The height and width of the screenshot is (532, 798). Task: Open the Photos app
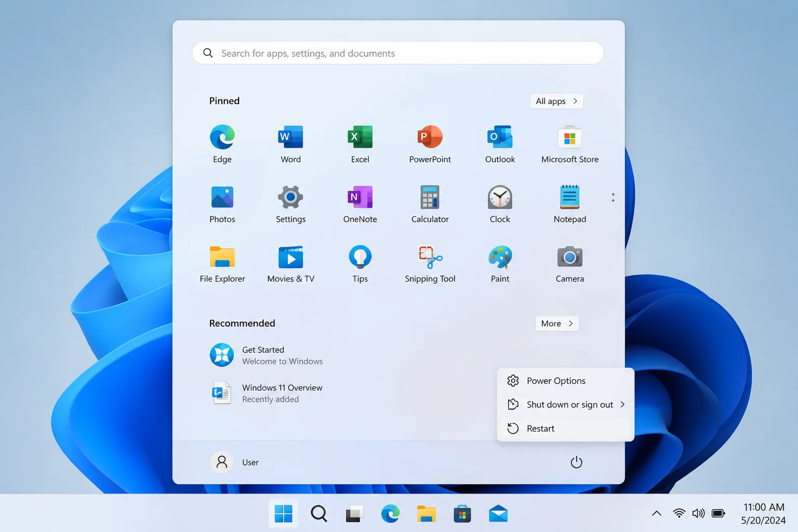point(222,204)
